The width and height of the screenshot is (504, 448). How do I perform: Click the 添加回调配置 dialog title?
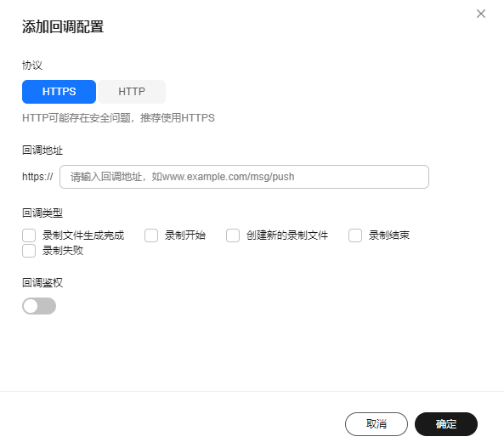(63, 26)
